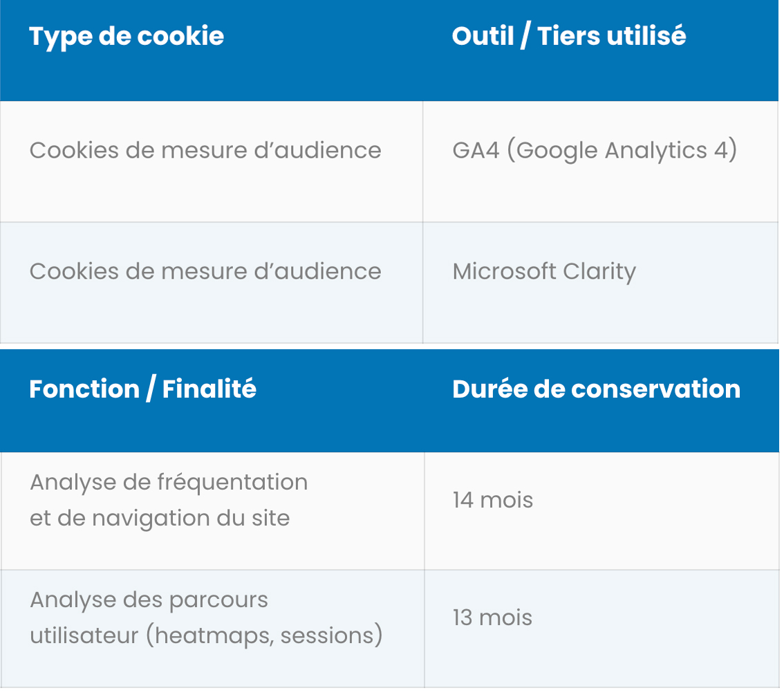Click the word 'Clarity' in the table
Screen dimensions: 784x695
click(599, 272)
